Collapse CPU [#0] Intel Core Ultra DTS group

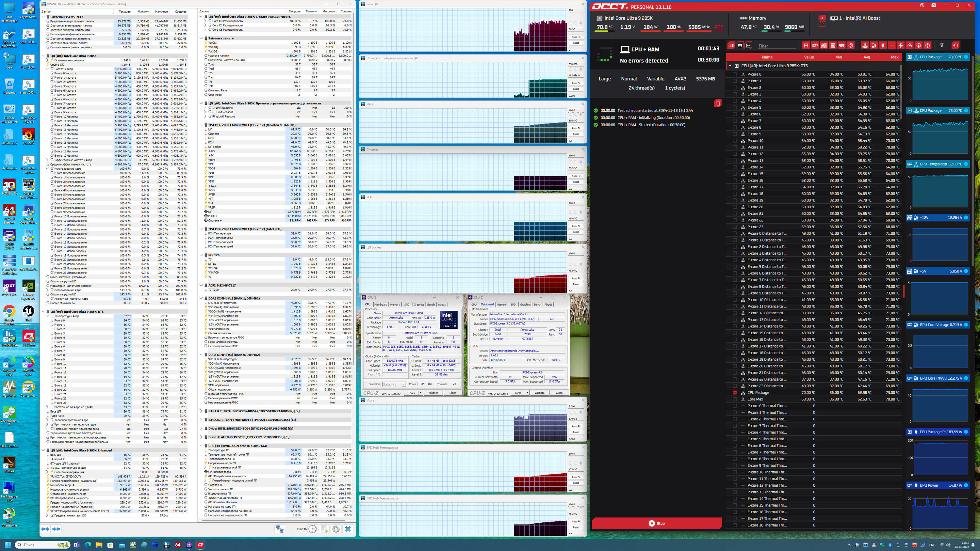pyautogui.click(x=730, y=66)
